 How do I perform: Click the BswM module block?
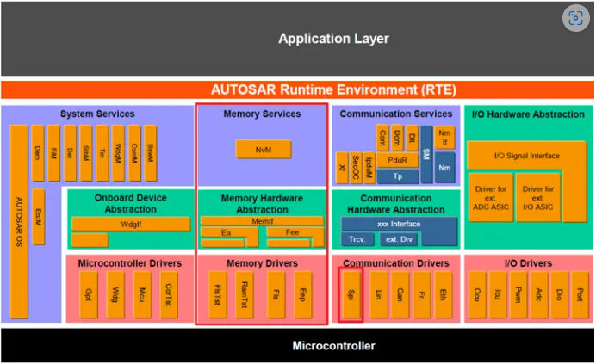coord(151,153)
